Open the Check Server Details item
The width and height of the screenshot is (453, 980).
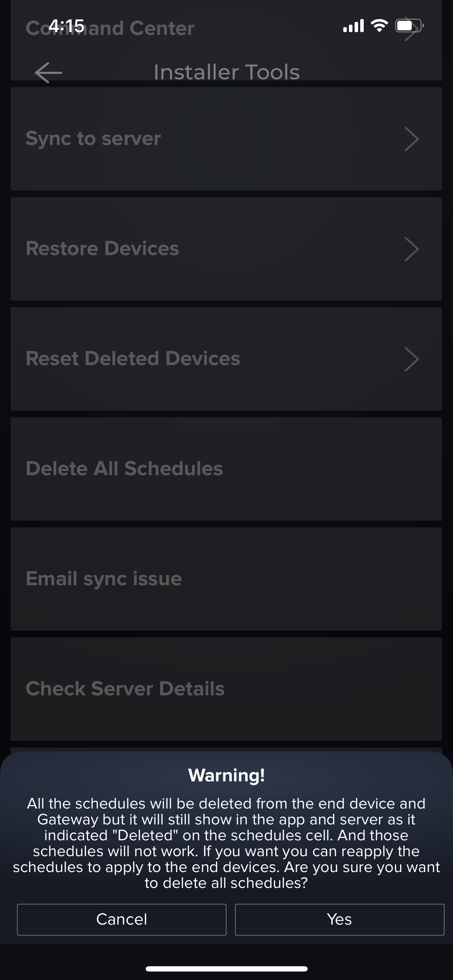point(125,689)
